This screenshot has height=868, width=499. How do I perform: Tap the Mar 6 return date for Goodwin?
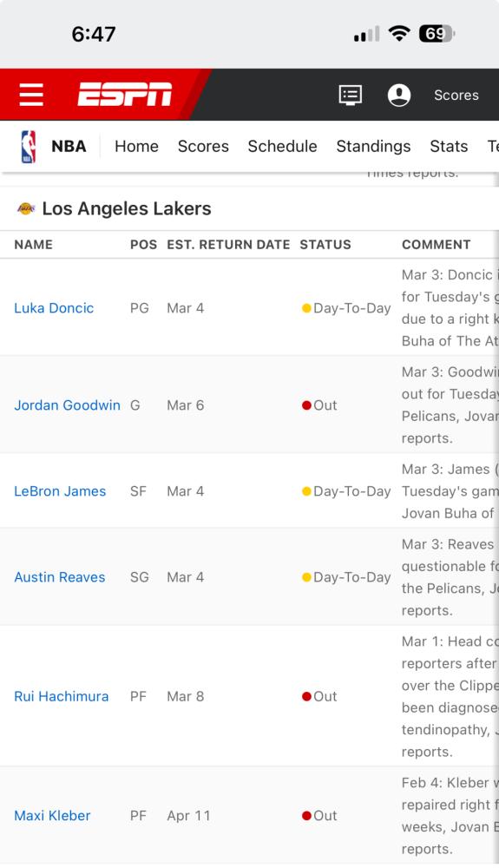click(186, 405)
